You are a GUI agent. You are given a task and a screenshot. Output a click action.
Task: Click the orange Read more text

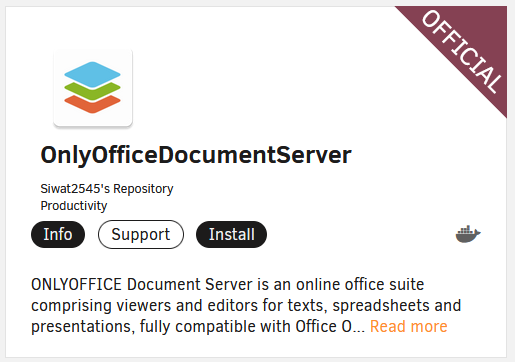pos(408,326)
